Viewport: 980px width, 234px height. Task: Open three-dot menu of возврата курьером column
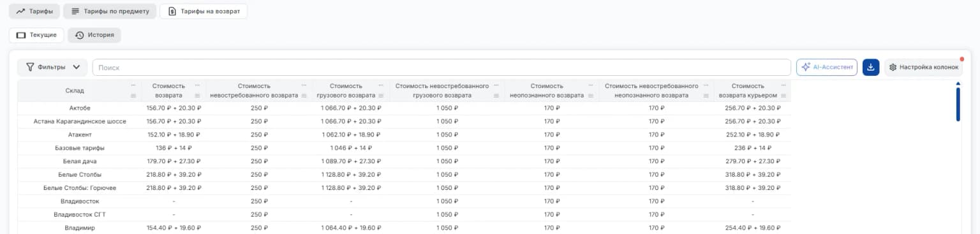point(783,85)
